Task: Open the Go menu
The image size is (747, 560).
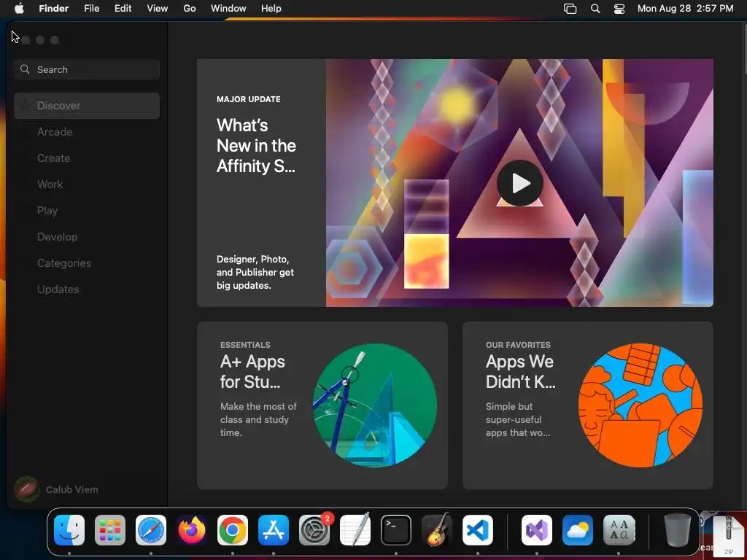Action: tap(190, 9)
